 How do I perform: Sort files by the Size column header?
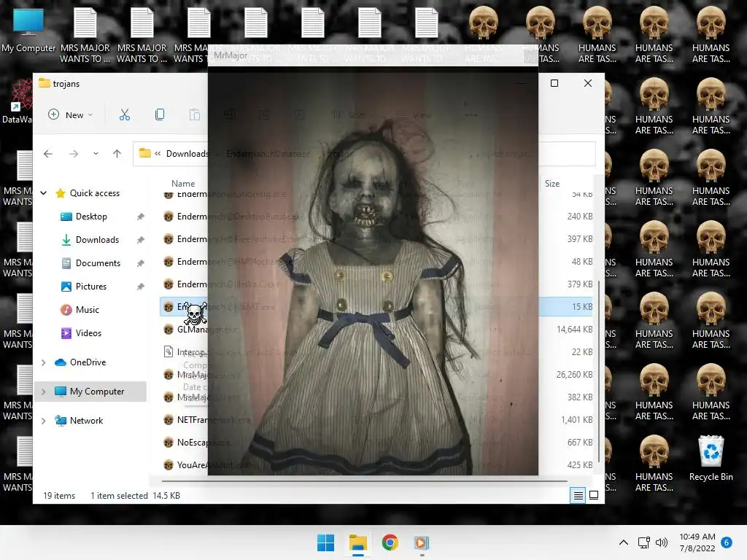552,184
